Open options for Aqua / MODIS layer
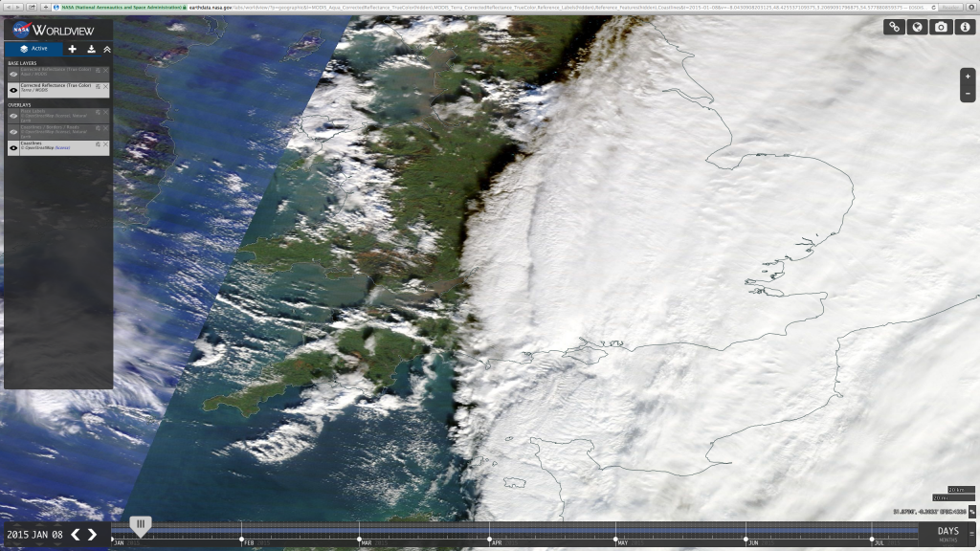The width and height of the screenshot is (980, 551). 99,71
